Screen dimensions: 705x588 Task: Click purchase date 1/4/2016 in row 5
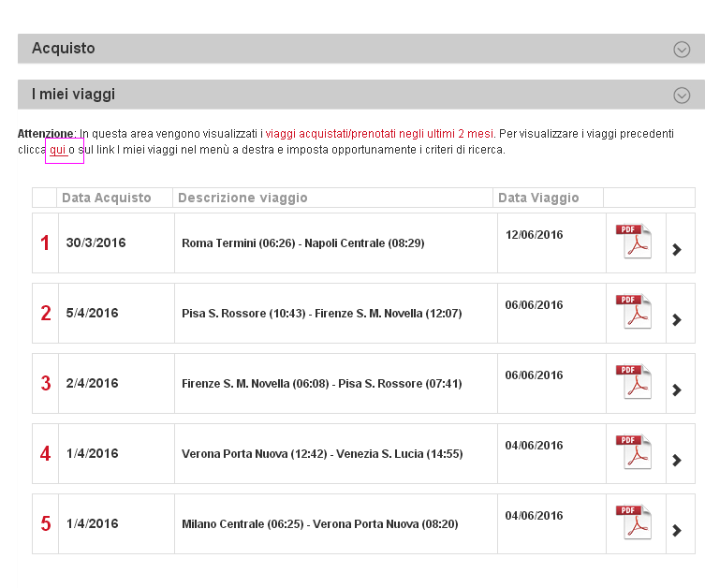click(x=92, y=523)
